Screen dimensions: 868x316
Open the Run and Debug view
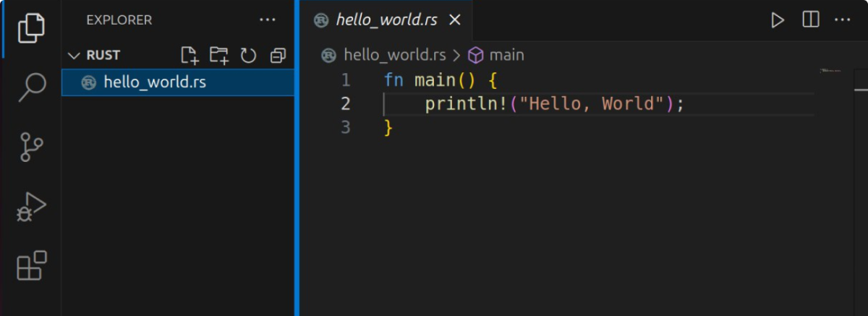(30, 207)
